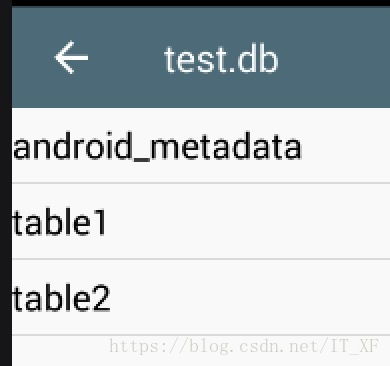Click divider line between table1 and table2

(201, 259)
